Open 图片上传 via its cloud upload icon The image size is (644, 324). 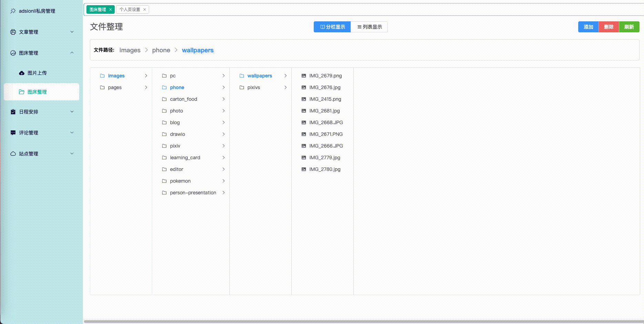[x=21, y=73]
